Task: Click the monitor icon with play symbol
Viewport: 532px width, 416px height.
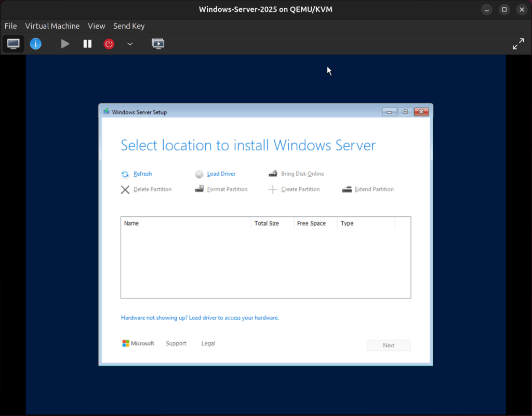Action: pyautogui.click(x=158, y=44)
